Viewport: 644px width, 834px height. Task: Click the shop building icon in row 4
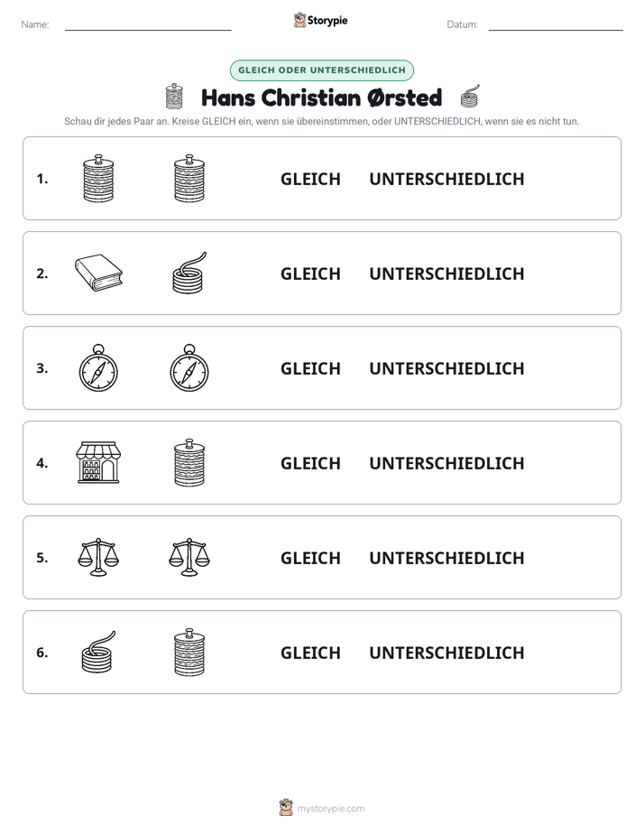click(x=99, y=462)
